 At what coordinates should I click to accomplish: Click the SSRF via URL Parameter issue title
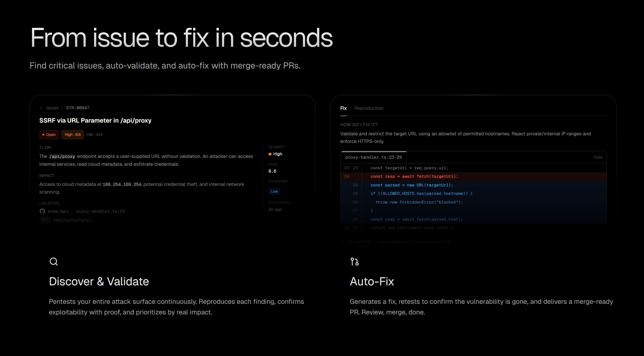coord(95,120)
